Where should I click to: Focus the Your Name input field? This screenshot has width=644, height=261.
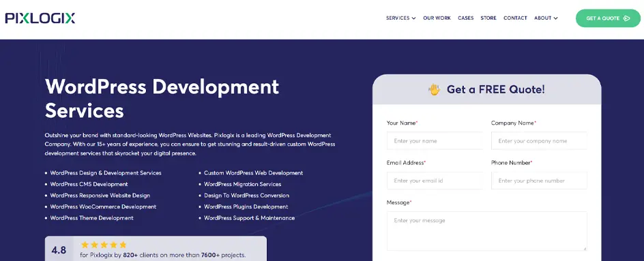435,141
